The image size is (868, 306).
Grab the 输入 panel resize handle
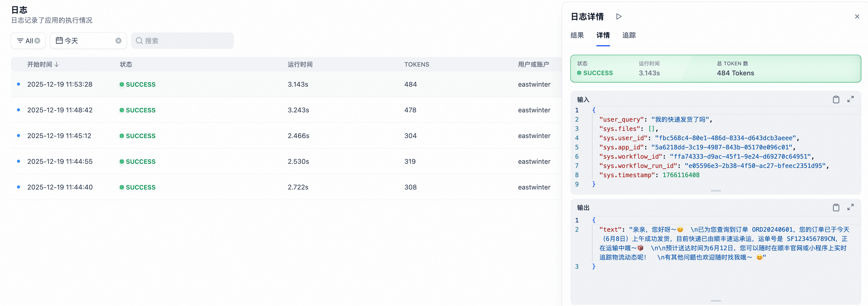pos(716,191)
